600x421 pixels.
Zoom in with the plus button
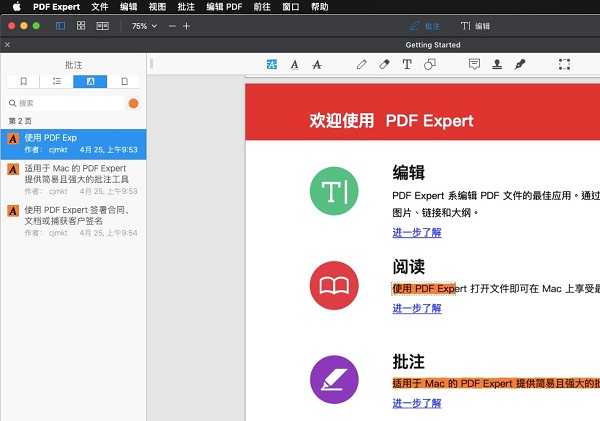tap(186, 26)
